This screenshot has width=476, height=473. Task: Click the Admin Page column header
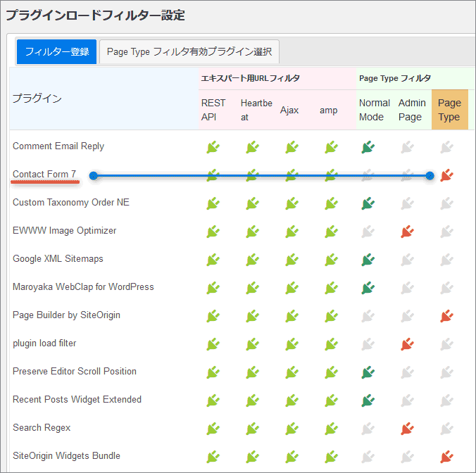pyautogui.click(x=412, y=110)
